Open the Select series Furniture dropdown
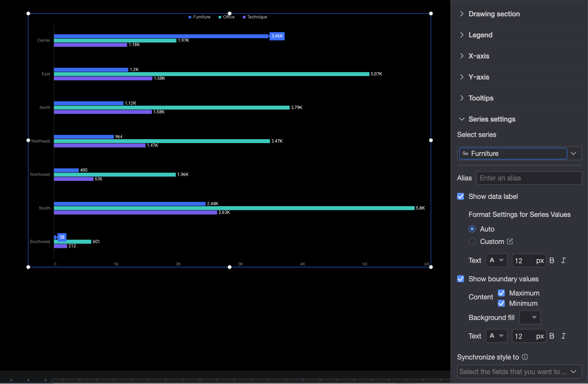 pyautogui.click(x=519, y=153)
